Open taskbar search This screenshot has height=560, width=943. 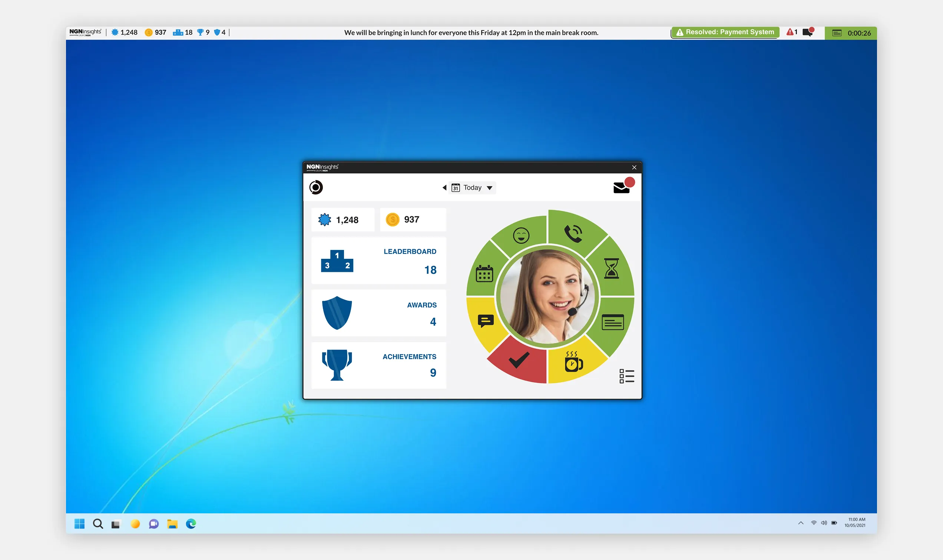98,524
